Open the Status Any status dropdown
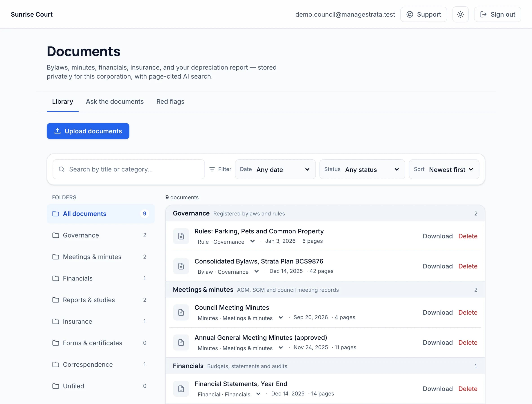 point(362,169)
